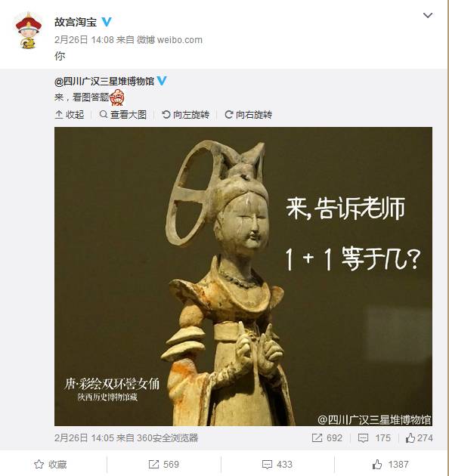Open the 微博 weibo.com source link
The image size is (449, 476).
[169, 40]
